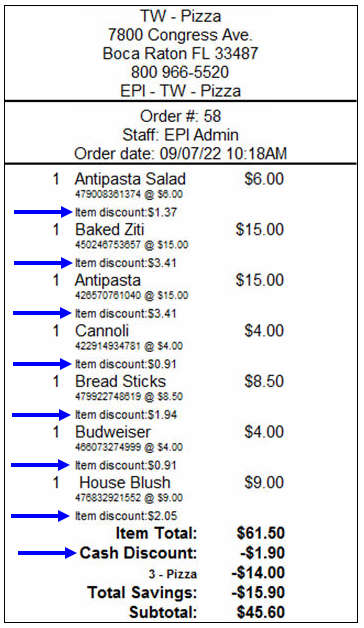Click the blue arrow beside House Blush discount
Screen dimensions: 364x628
point(41,516)
